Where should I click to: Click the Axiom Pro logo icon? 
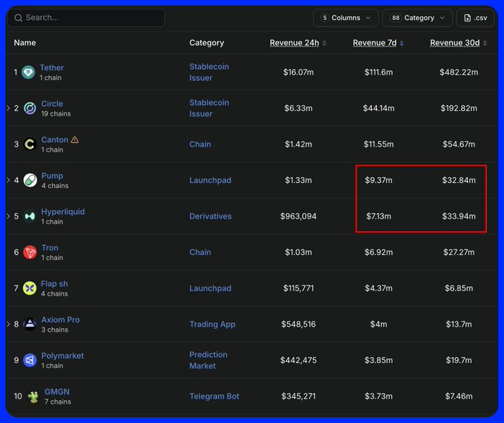tap(30, 324)
